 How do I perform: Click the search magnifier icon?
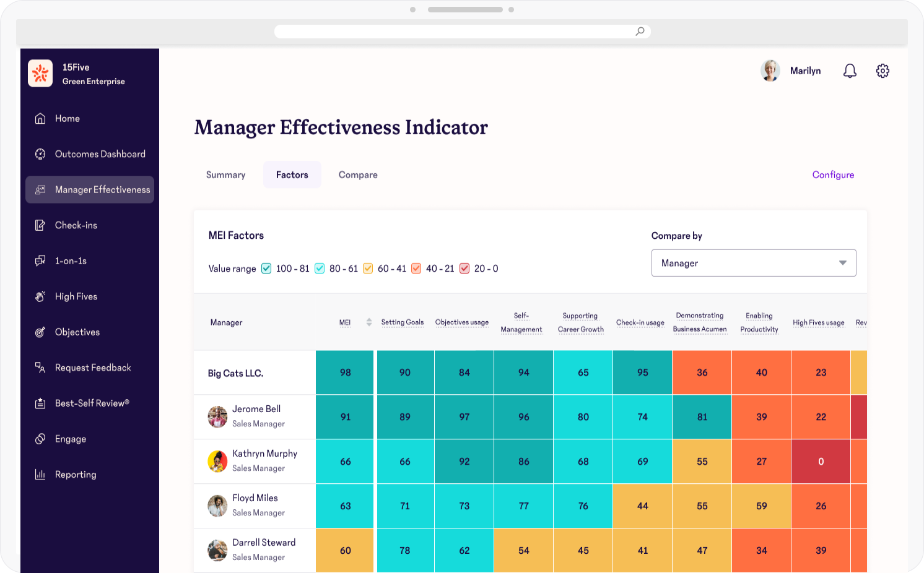click(x=640, y=32)
